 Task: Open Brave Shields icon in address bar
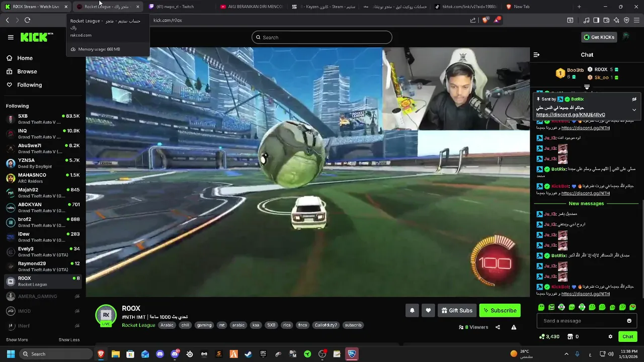point(485,20)
